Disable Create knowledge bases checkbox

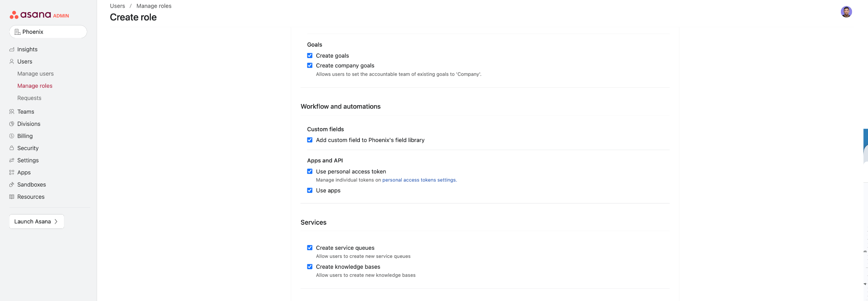point(310,267)
